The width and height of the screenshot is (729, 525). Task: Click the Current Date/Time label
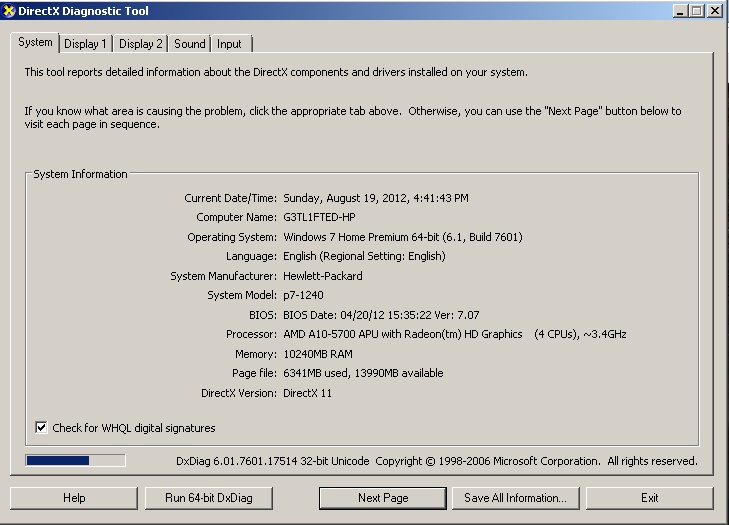[x=231, y=198]
